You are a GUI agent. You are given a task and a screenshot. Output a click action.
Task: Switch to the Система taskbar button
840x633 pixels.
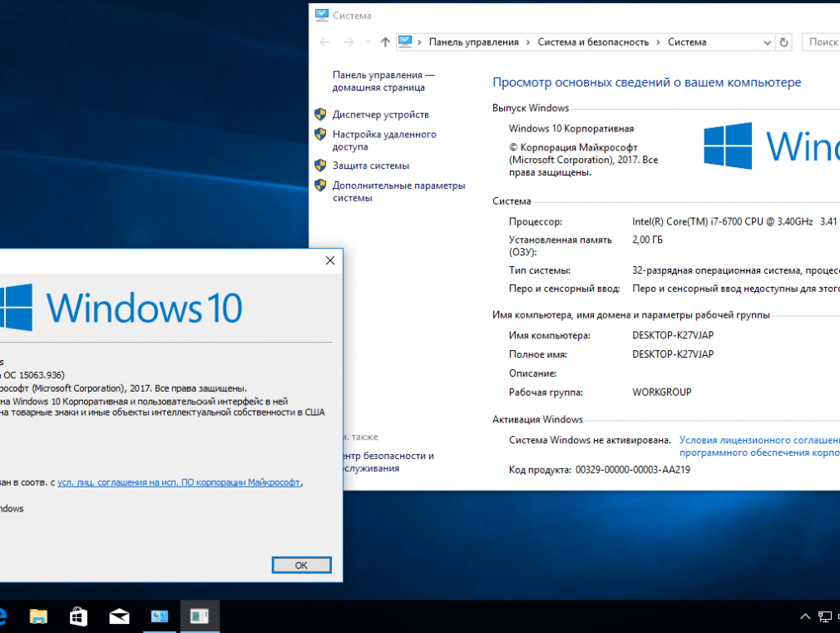(160, 616)
